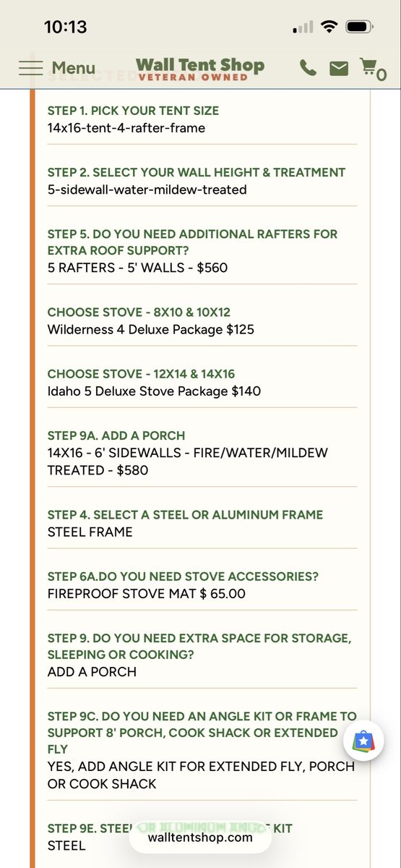
Task: Tap Idaho 5 Deluxe Stove Package entry
Action: [155, 391]
